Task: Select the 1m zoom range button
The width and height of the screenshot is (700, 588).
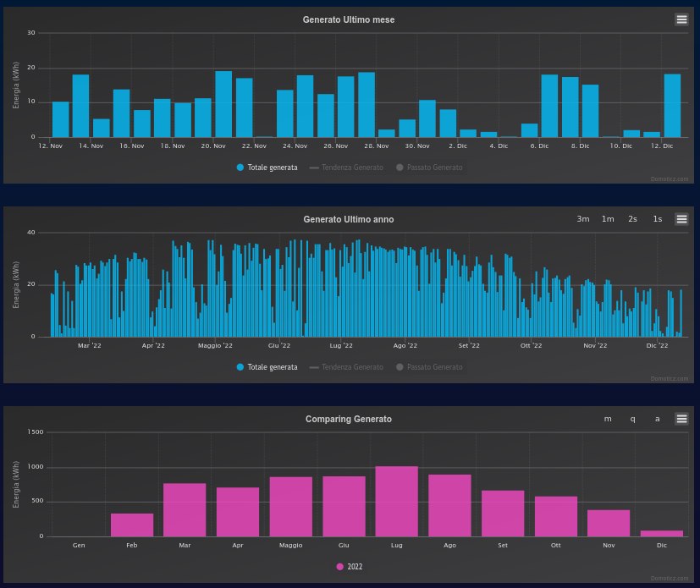Action: pos(608,219)
